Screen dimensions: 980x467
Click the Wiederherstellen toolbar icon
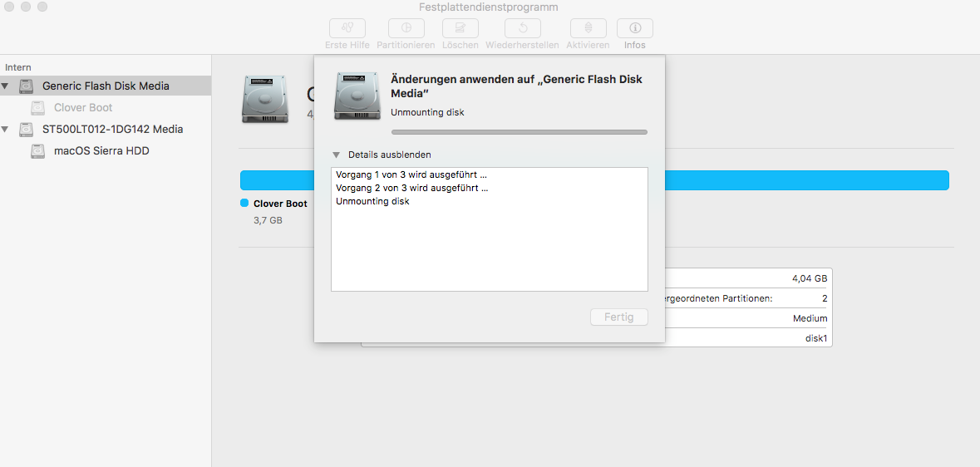pos(522,28)
